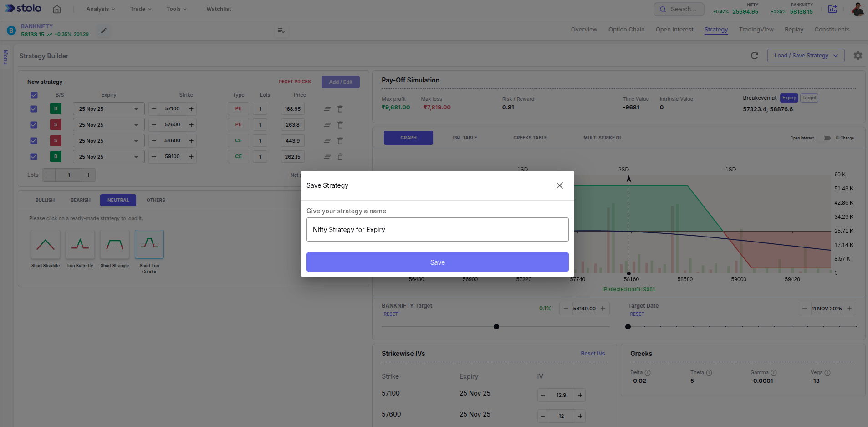Click the BANKNIFTY Target slider handle

click(496, 327)
